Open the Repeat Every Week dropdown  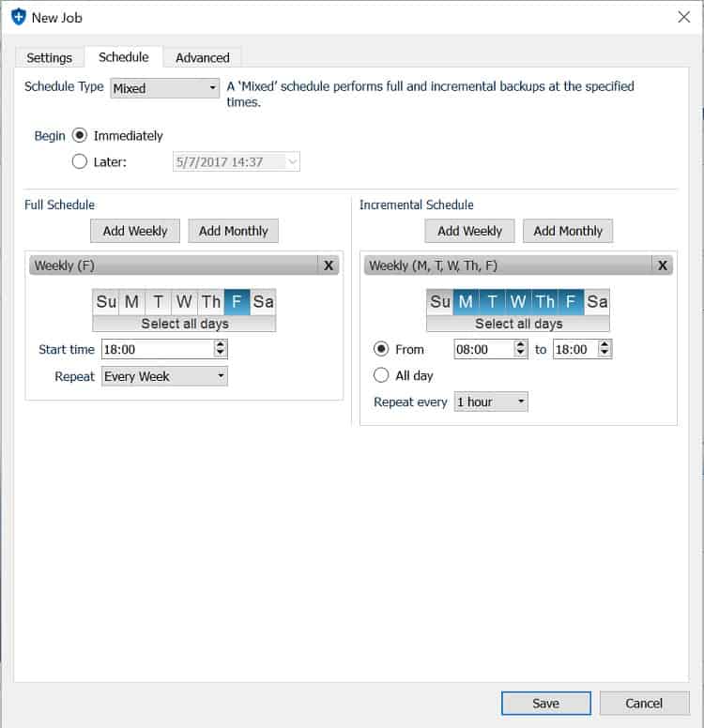165,376
